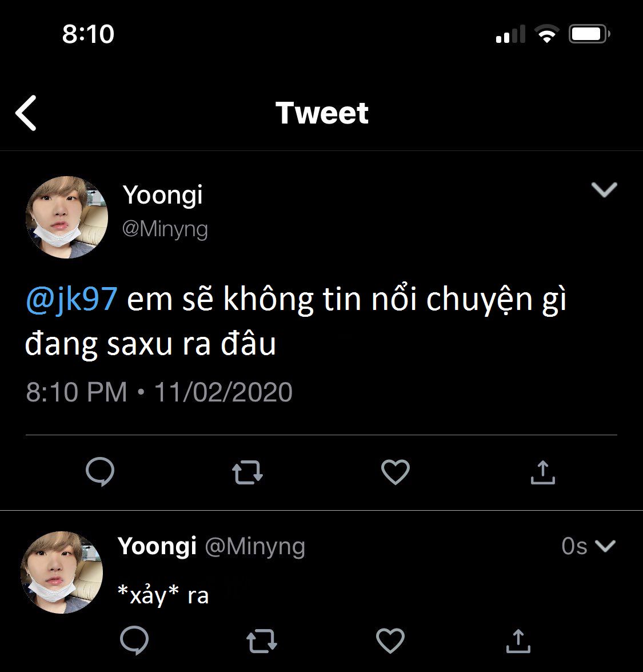This screenshot has height=672, width=643.
Task: Retweet the main tweet
Action: pos(247,472)
